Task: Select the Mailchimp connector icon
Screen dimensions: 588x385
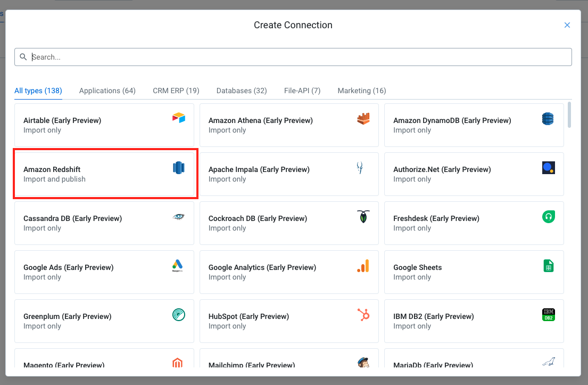Action: [362, 363]
